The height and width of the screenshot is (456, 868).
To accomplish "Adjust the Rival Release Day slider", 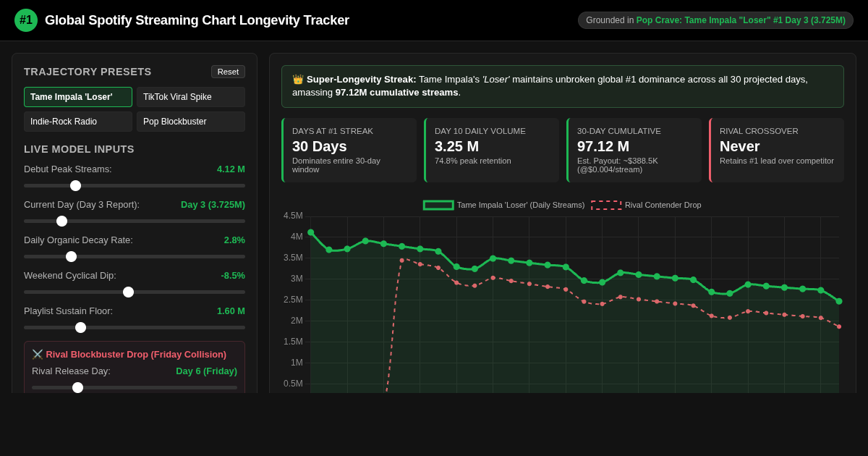I will pyautogui.click(x=135, y=387).
